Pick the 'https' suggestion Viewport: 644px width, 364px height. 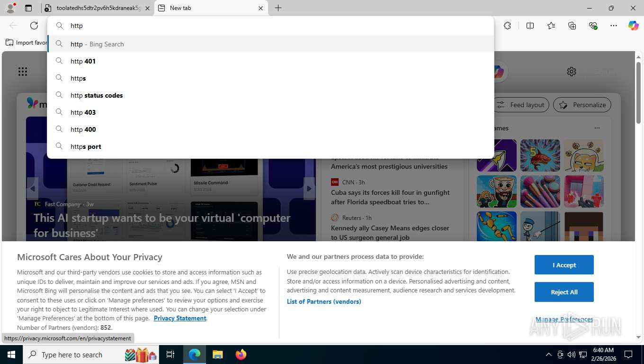pos(270,78)
